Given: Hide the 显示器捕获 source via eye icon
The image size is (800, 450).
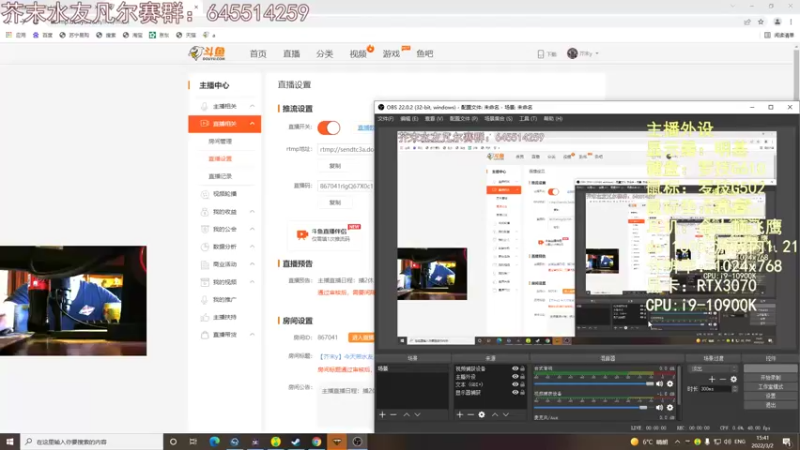Looking at the screenshot, I should coord(515,392).
